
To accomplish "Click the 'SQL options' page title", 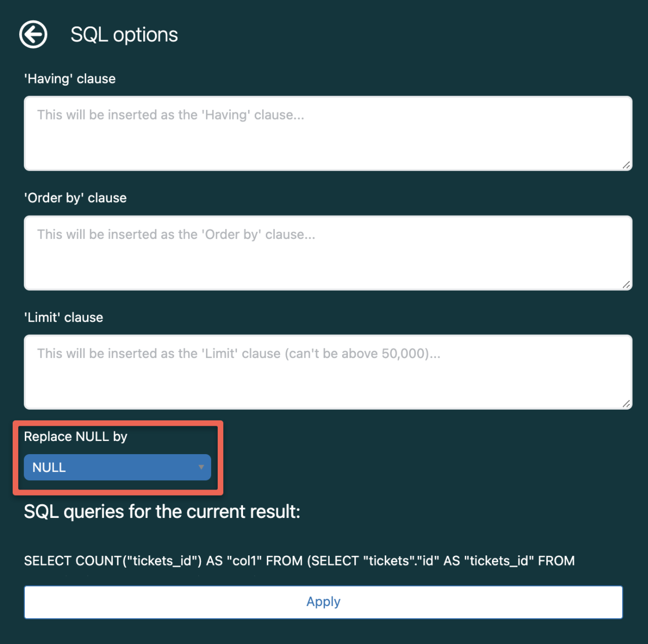I will [x=124, y=35].
